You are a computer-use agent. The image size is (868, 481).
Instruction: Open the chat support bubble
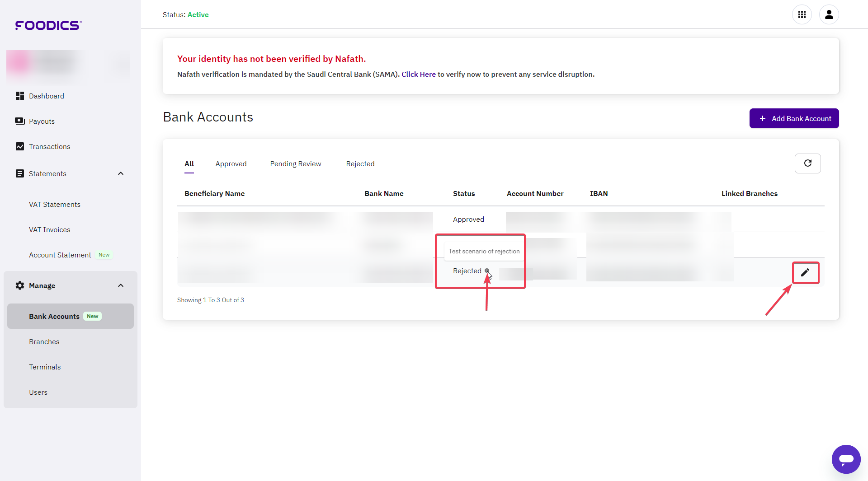[846, 459]
